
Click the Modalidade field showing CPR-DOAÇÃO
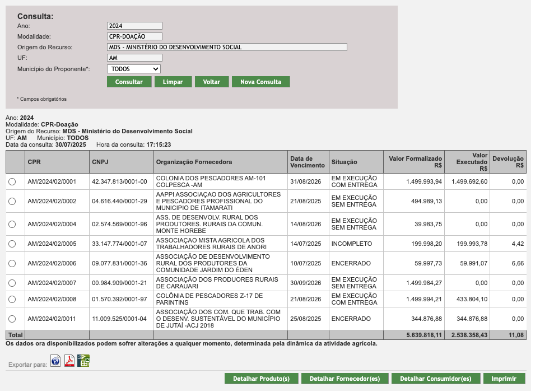134,36
